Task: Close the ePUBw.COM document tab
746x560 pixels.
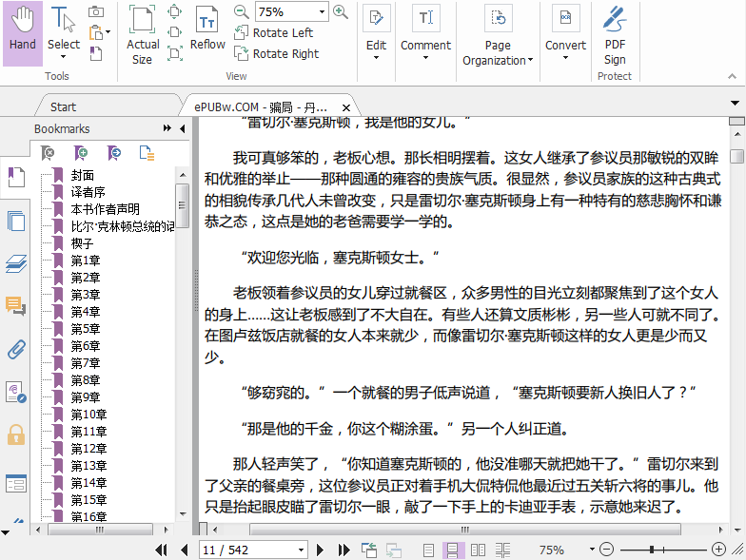Action: pyautogui.click(x=346, y=107)
